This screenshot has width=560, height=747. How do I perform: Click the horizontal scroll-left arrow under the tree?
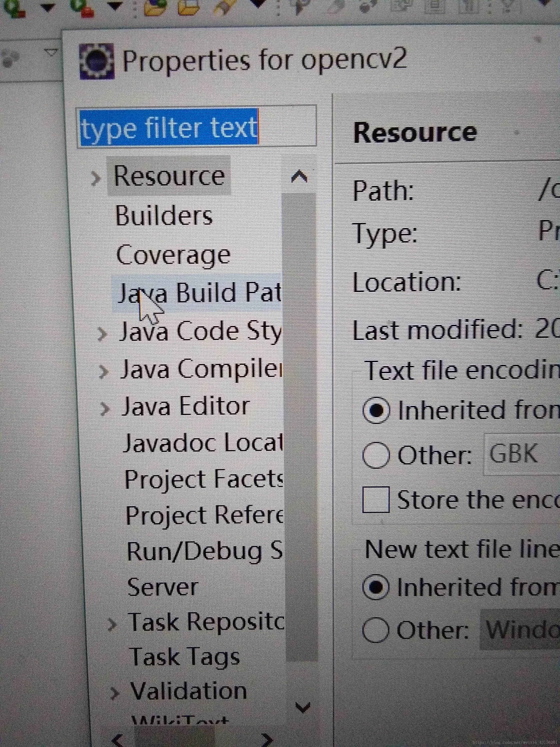[x=118, y=740]
